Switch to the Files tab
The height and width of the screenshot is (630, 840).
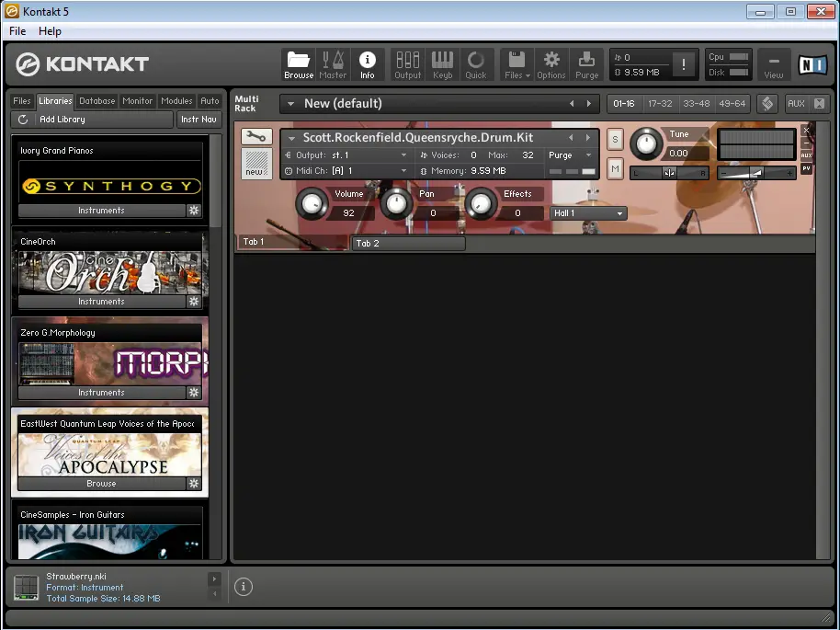[x=22, y=101]
